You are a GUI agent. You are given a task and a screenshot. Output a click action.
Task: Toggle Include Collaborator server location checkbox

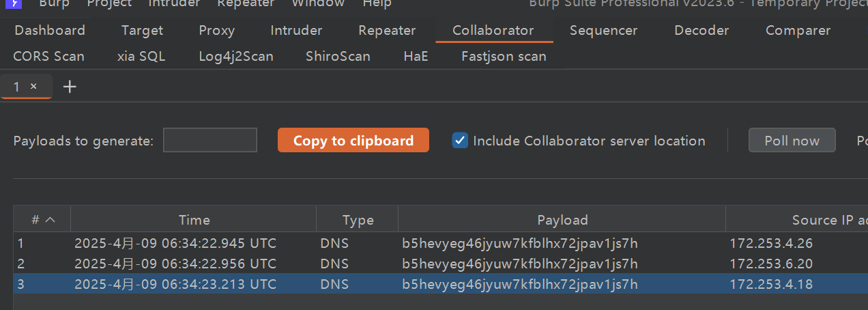(x=461, y=141)
